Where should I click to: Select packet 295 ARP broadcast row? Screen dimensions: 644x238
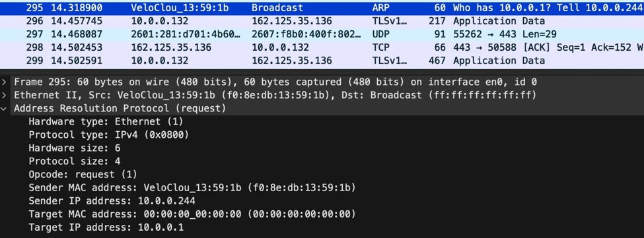pos(322,8)
